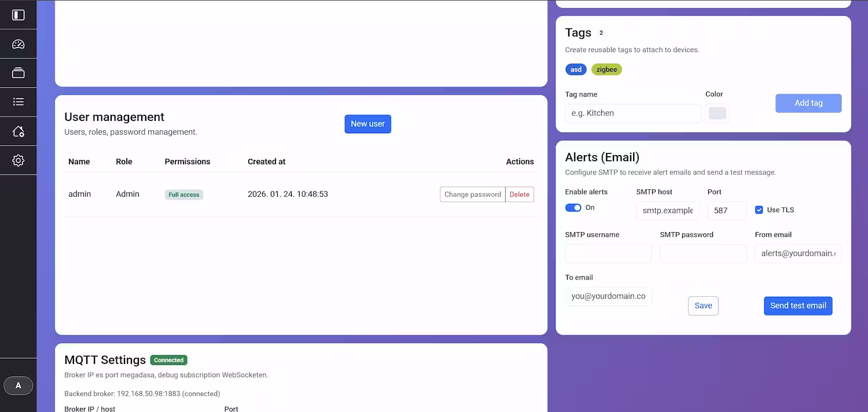This screenshot has height=412, width=868.
Task: Select the asd tag
Action: pos(576,69)
